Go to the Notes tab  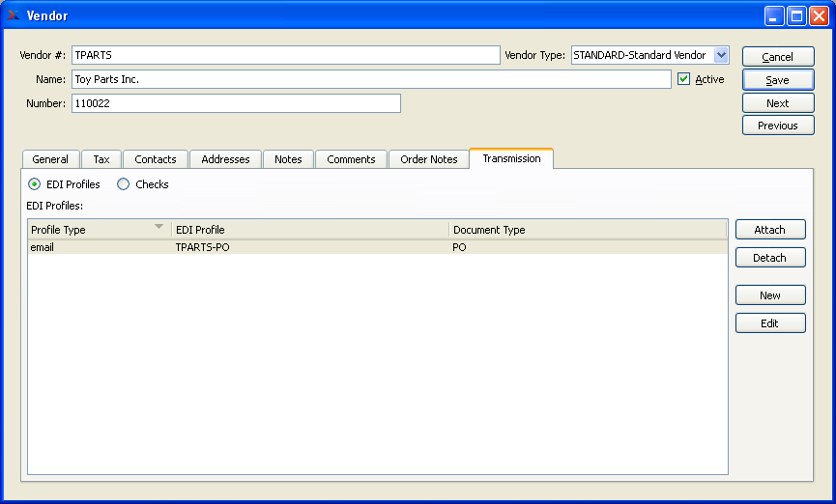(x=288, y=159)
